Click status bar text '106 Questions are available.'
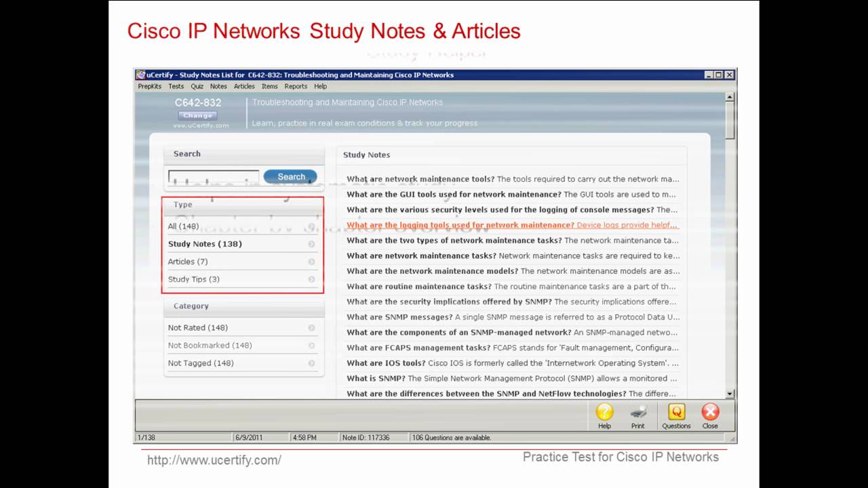 [x=452, y=438]
